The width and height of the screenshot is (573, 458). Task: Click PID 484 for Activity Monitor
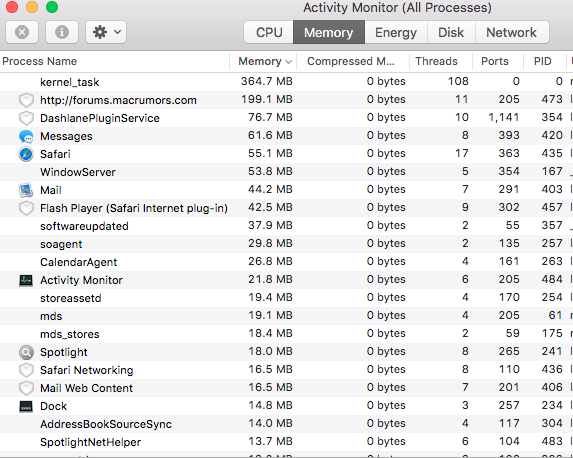pos(552,279)
